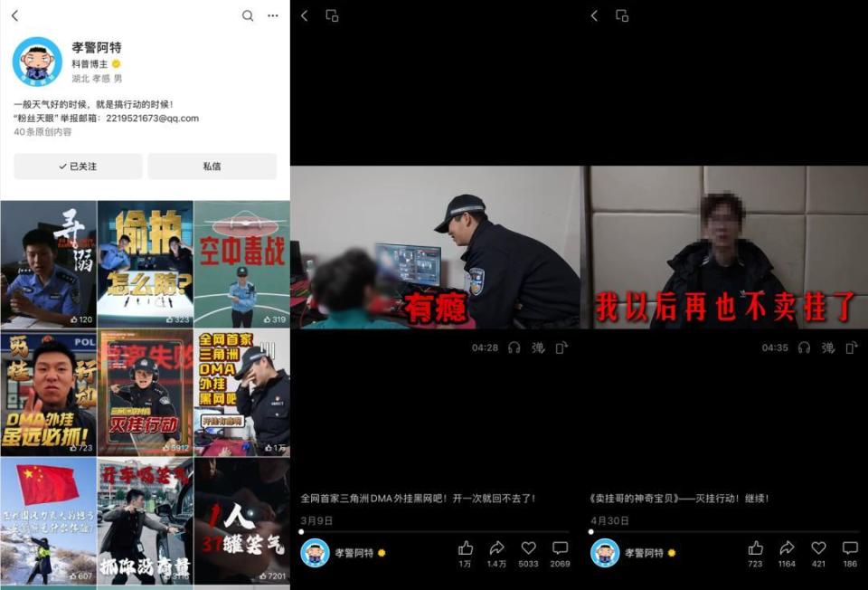Tap headphone audio icon at 04:35
Image resolution: width=868 pixels, height=590 pixels.
click(805, 347)
